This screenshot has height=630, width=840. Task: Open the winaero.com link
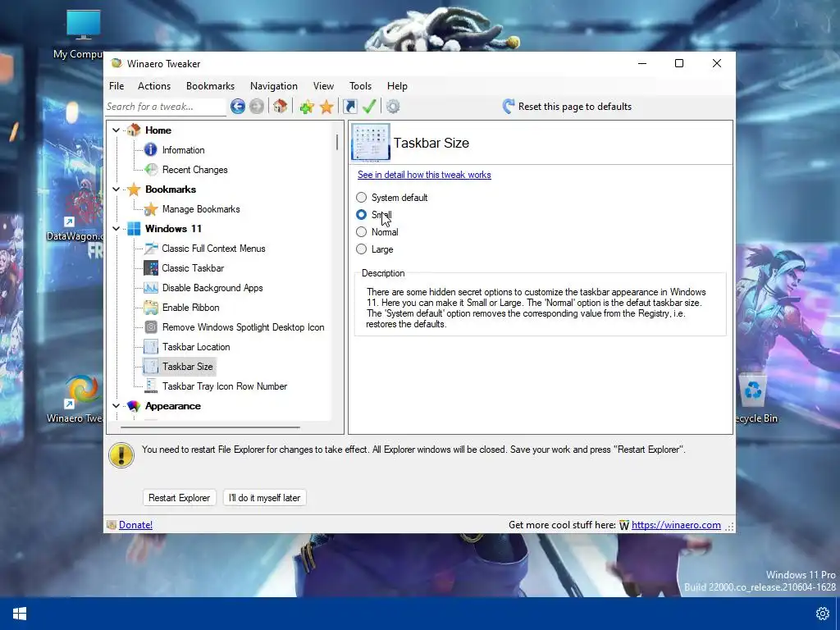[x=676, y=525]
